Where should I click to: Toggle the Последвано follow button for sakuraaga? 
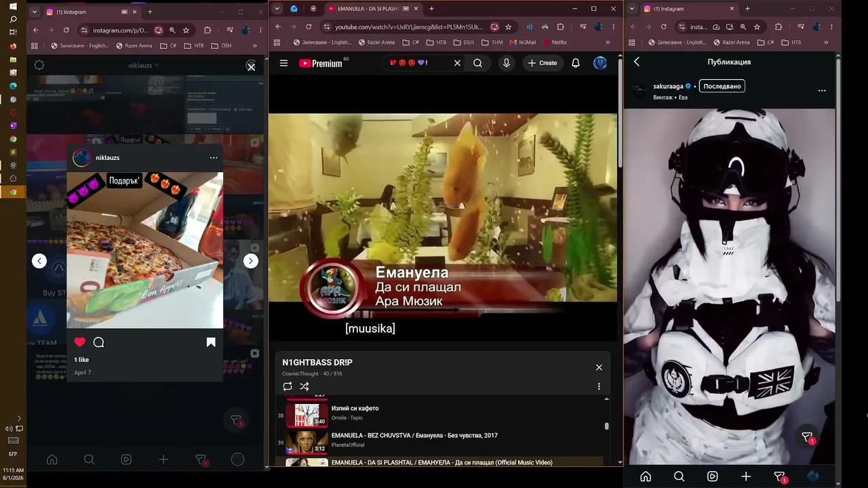pyautogui.click(x=722, y=86)
